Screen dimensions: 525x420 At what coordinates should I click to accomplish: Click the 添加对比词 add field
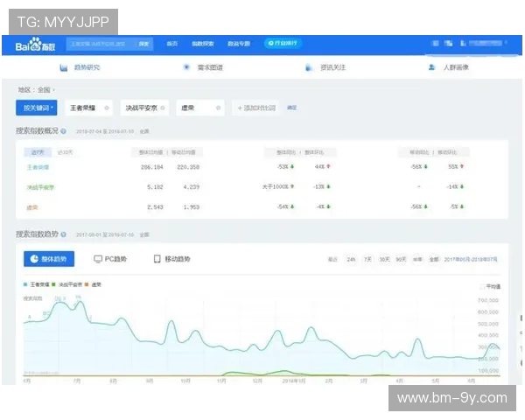(256, 108)
